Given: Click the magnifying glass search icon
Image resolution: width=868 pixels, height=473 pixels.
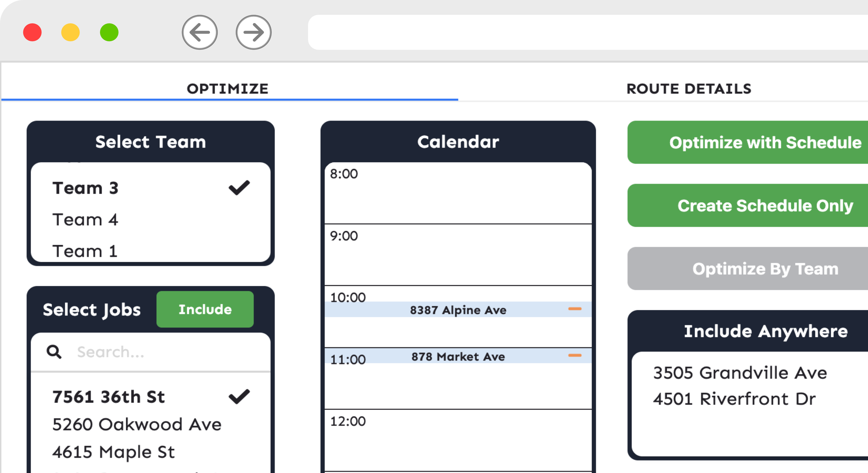Looking at the screenshot, I should [54, 352].
